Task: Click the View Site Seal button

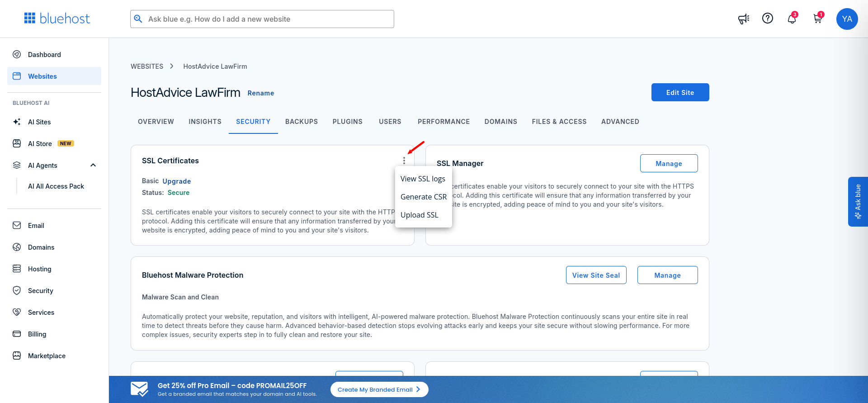Action: (596, 275)
